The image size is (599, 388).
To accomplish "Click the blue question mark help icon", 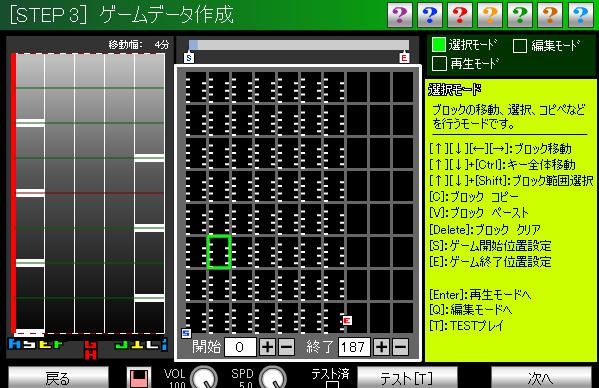I will pyautogui.click(x=430, y=15).
